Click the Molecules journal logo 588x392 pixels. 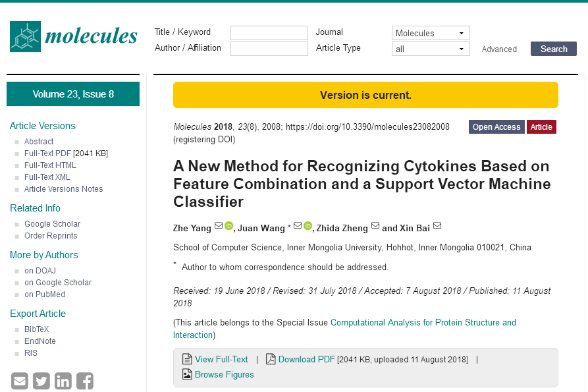[x=74, y=37]
